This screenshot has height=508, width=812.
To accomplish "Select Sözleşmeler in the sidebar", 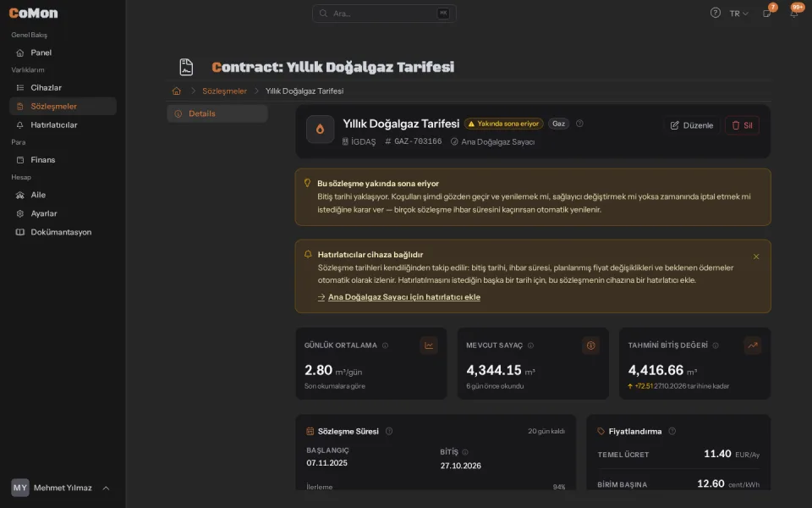I will coord(63,107).
